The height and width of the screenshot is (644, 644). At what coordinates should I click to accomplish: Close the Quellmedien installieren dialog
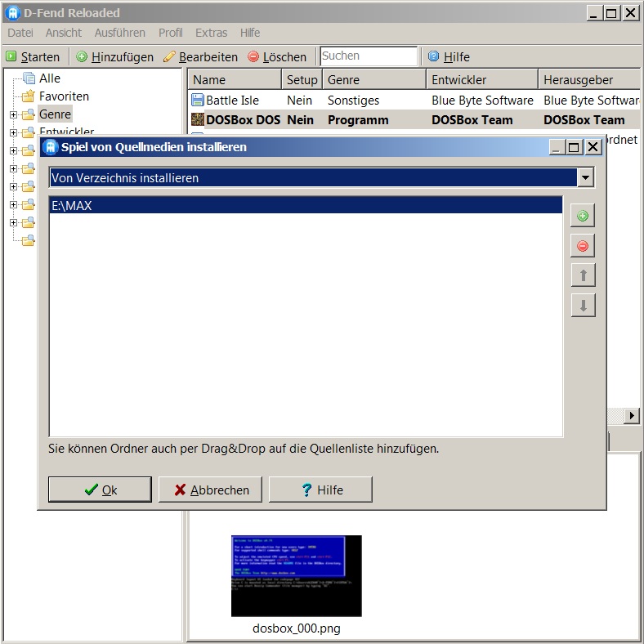pos(593,146)
